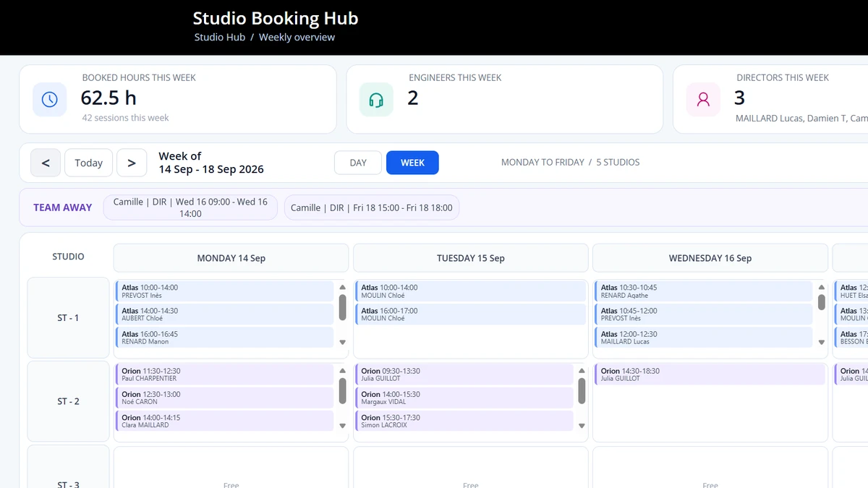Screen dimensions: 868x488
Task: Click the WEDNESDAY 16 Sep column header
Action: coord(710,258)
